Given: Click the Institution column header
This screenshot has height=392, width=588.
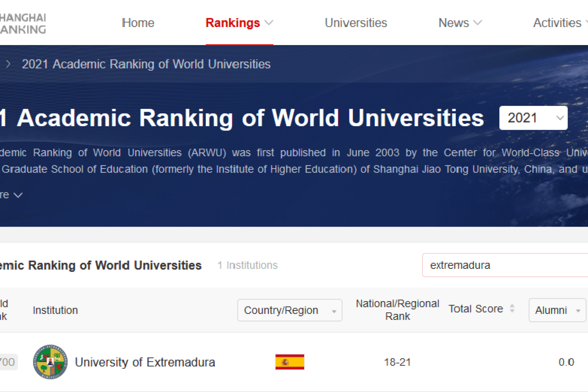Looking at the screenshot, I should pos(55,310).
